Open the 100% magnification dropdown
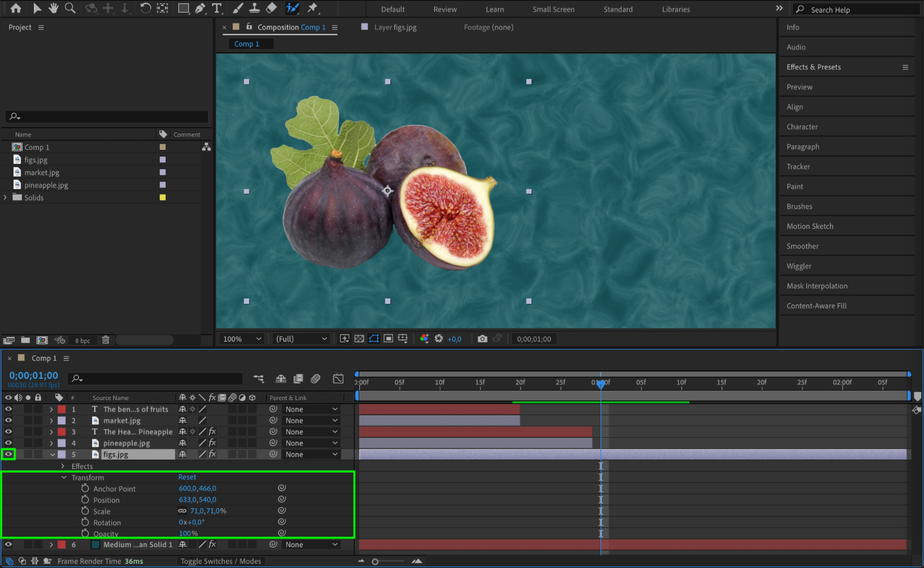This screenshot has width=924, height=568. point(242,339)
